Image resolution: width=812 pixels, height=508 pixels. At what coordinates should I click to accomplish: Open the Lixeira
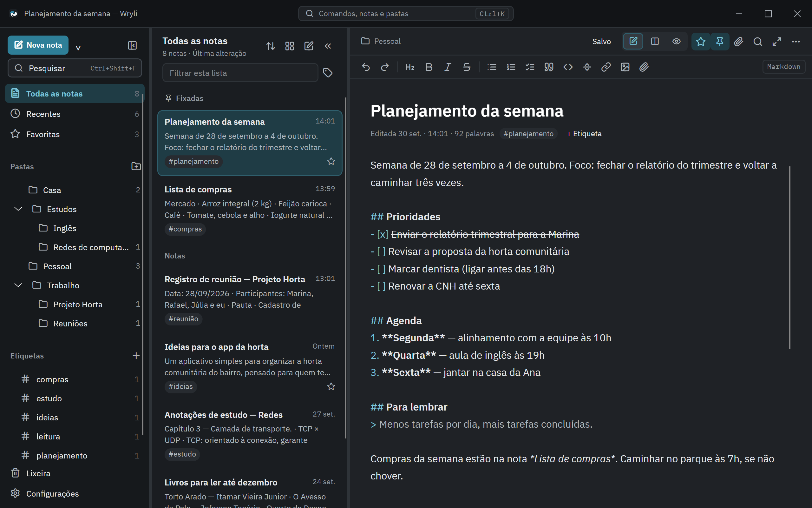[x=75, y=473]
